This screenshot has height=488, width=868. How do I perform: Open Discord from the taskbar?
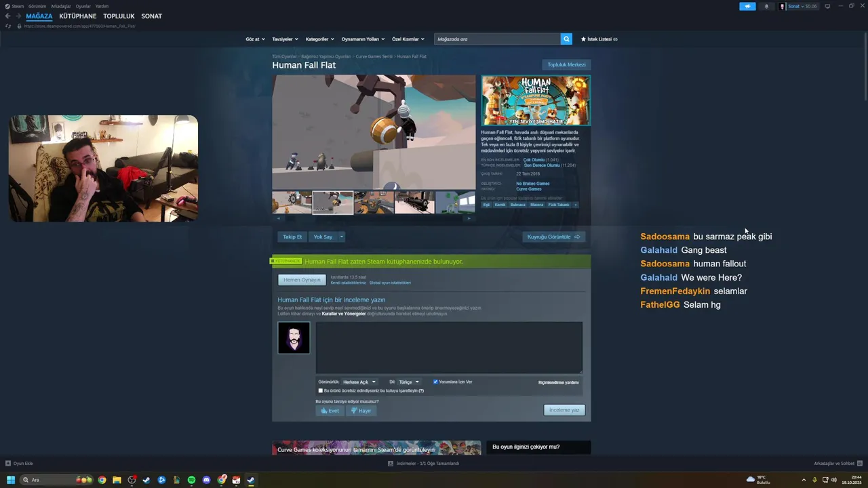coord(206,480)
